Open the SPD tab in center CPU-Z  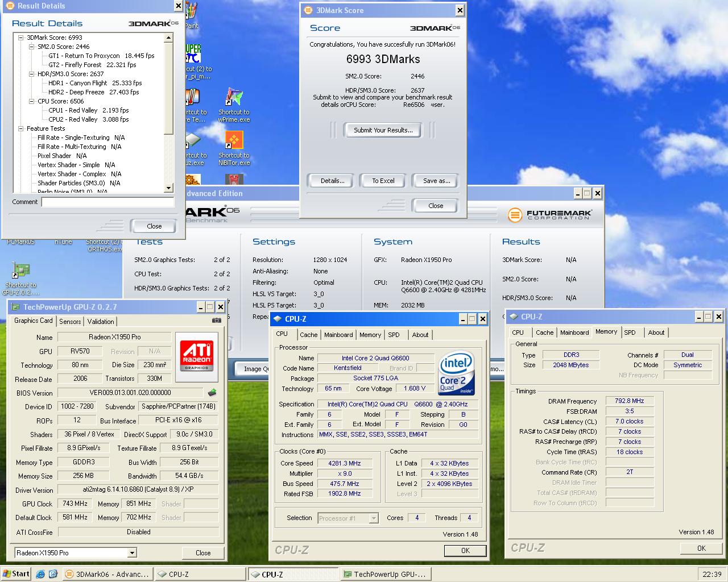[394, 335]
